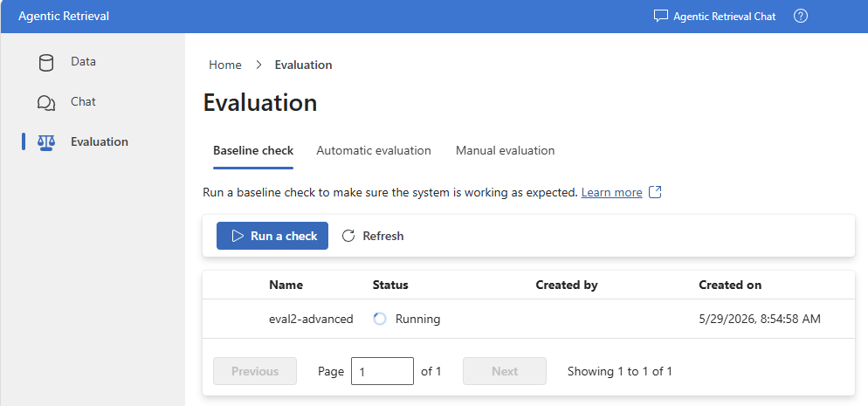Click the Chat speech bubbles icon
This screenshot has width=868, height=406.
point(46,103)
